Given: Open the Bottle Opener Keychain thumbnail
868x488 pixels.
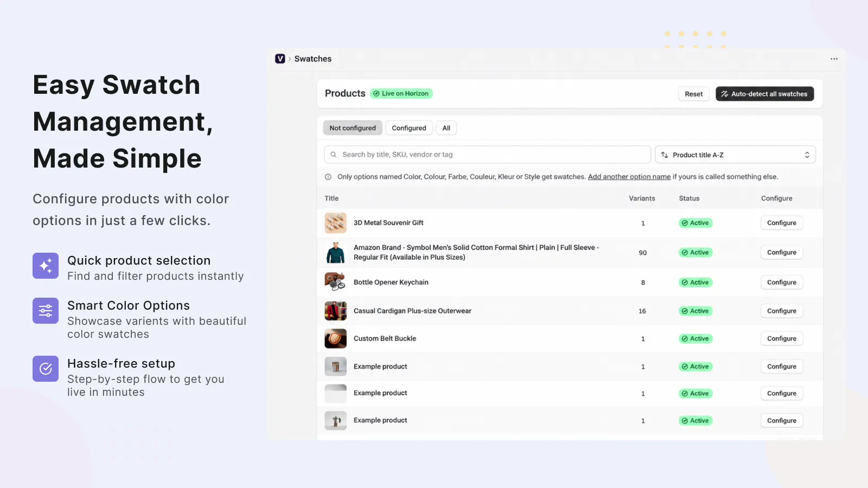Looking at the screenshot, I should point(335,282).
